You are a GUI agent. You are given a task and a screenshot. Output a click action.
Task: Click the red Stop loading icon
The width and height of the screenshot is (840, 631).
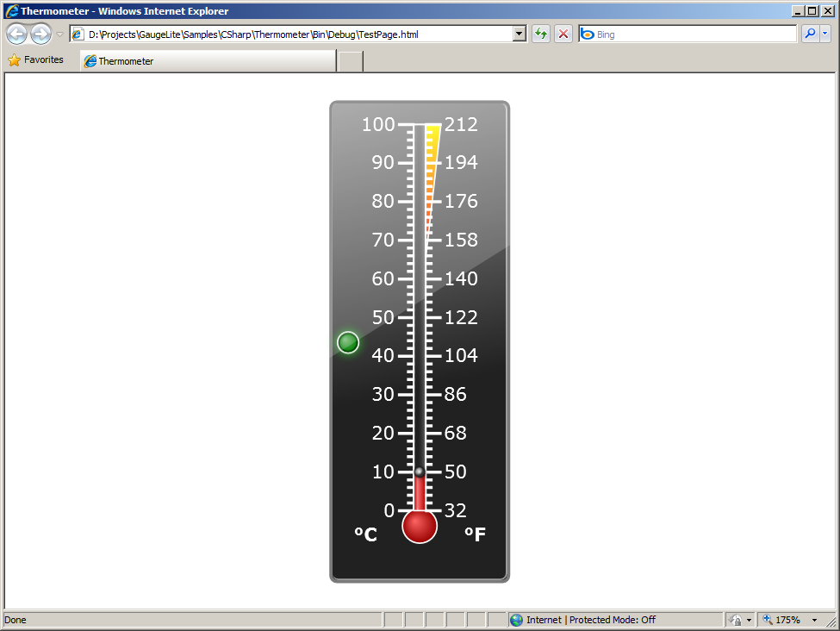pos(563,34)
